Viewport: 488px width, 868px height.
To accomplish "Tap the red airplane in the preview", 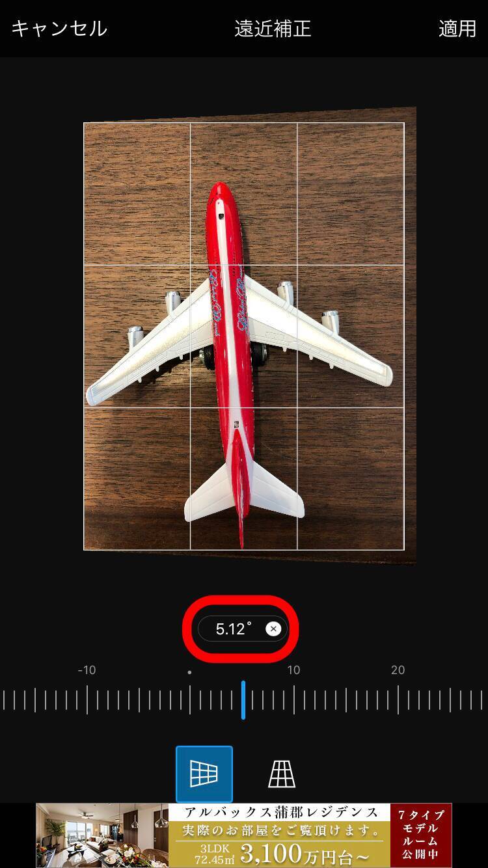I will 228,364.
